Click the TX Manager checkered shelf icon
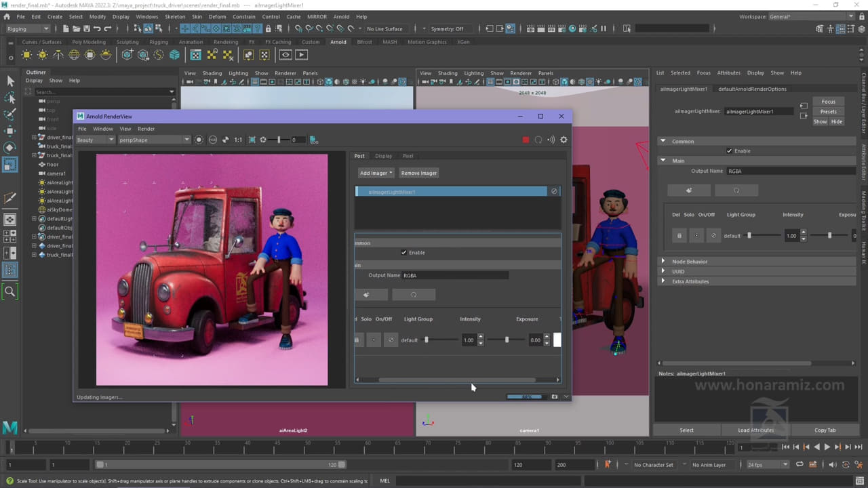Screen dimensions: 868x488 click(195, 55)
